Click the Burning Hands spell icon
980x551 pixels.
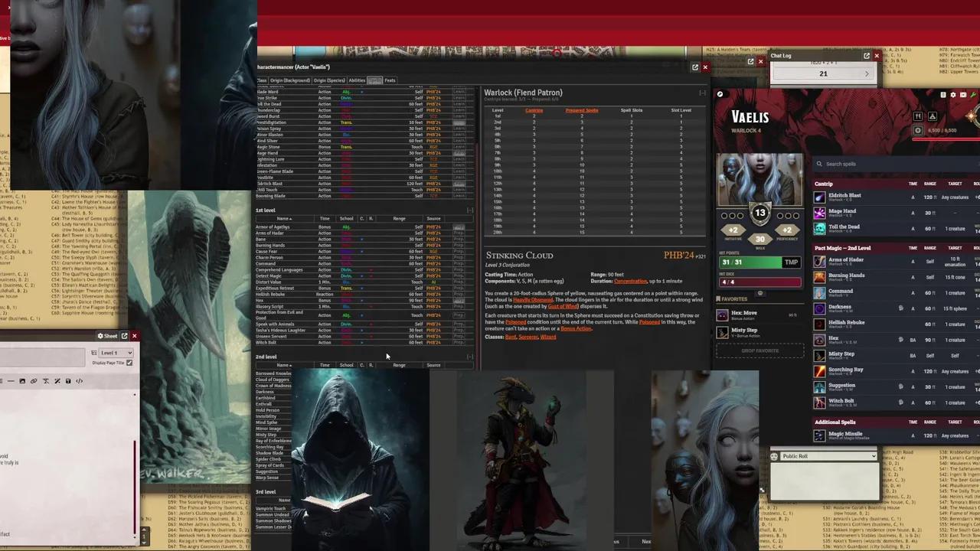click(820, 277)
